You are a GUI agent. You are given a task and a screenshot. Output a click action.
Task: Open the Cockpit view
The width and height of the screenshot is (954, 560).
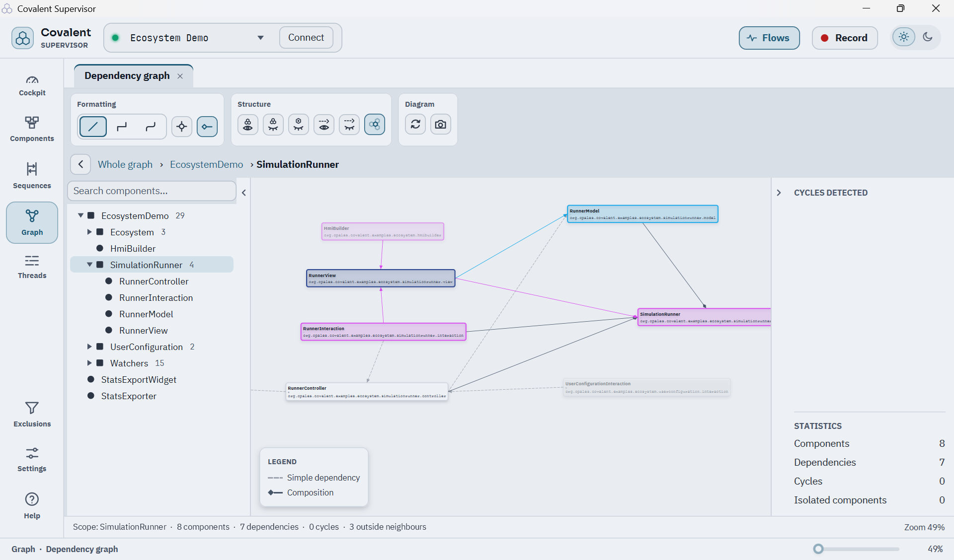tap(32, 85)
